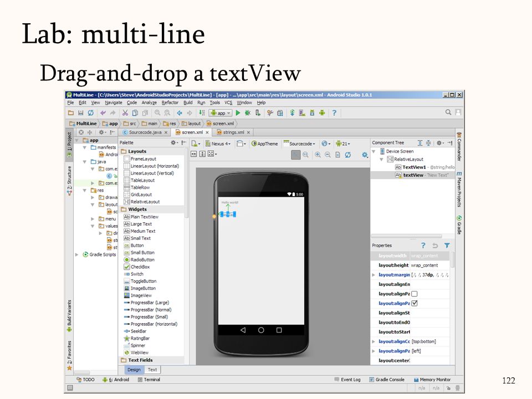Click the Properties help question icon

423,245
